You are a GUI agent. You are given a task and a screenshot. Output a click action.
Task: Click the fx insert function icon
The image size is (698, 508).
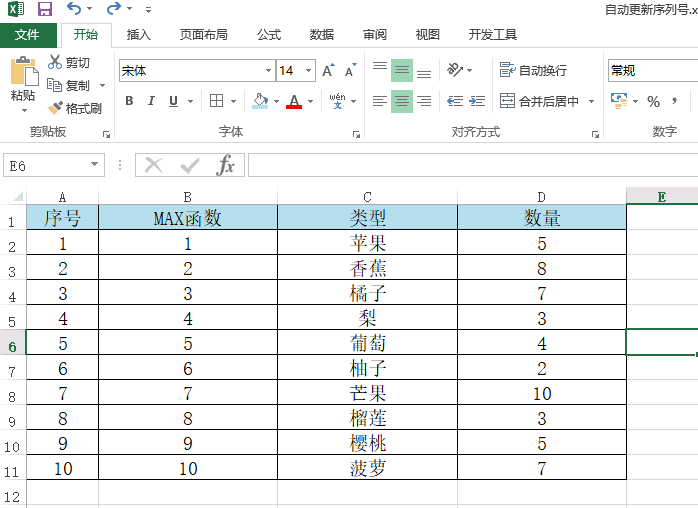pyautogui.click(x=226, y=165)
